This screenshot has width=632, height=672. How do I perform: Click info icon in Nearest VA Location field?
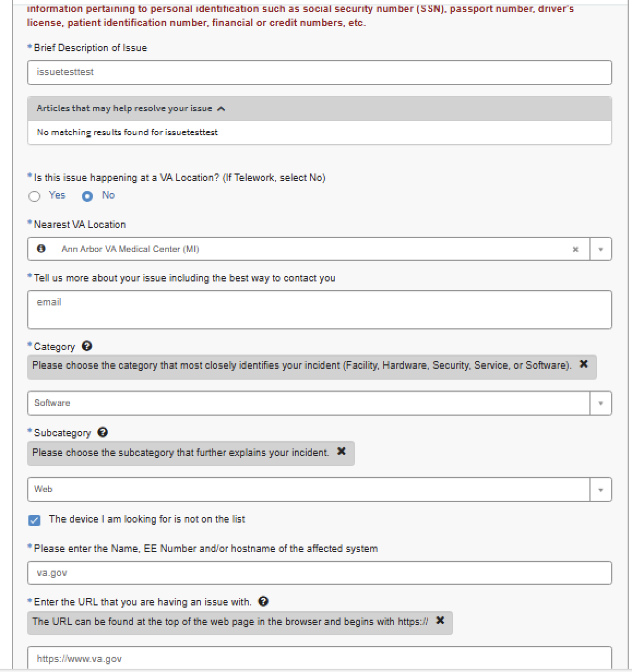click(x=41, y=249)
